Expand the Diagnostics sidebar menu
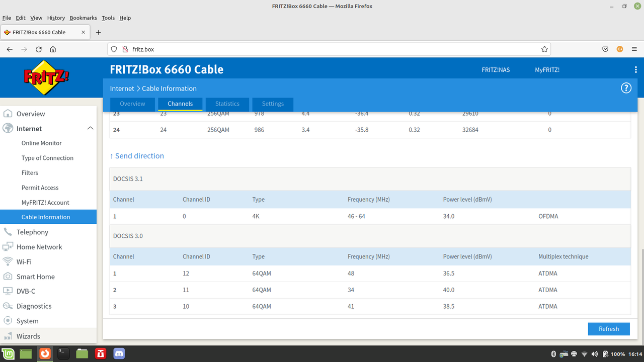The width and height of the screenshot is (644, 362). (34, 306)
